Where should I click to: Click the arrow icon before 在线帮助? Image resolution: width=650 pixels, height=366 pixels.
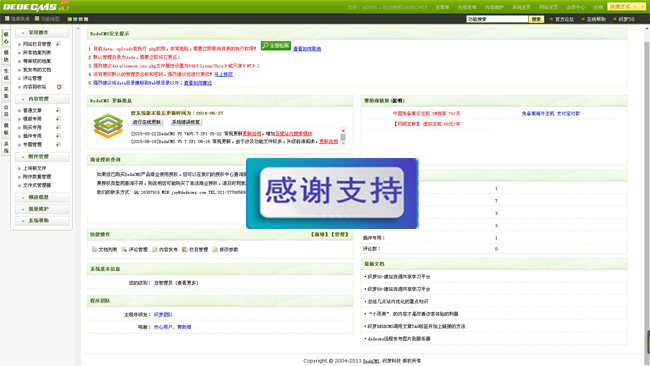coord(583,19)
